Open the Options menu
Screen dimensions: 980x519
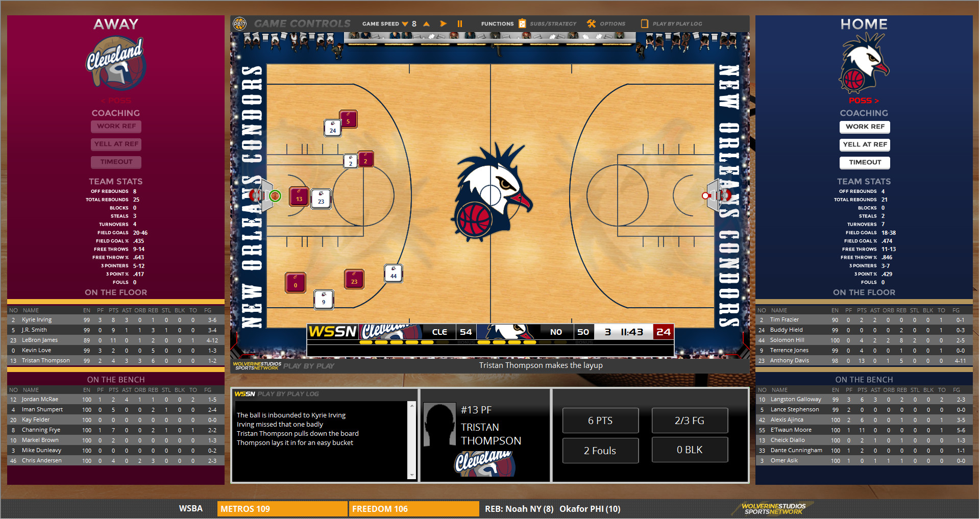click(x=606, y=24)
